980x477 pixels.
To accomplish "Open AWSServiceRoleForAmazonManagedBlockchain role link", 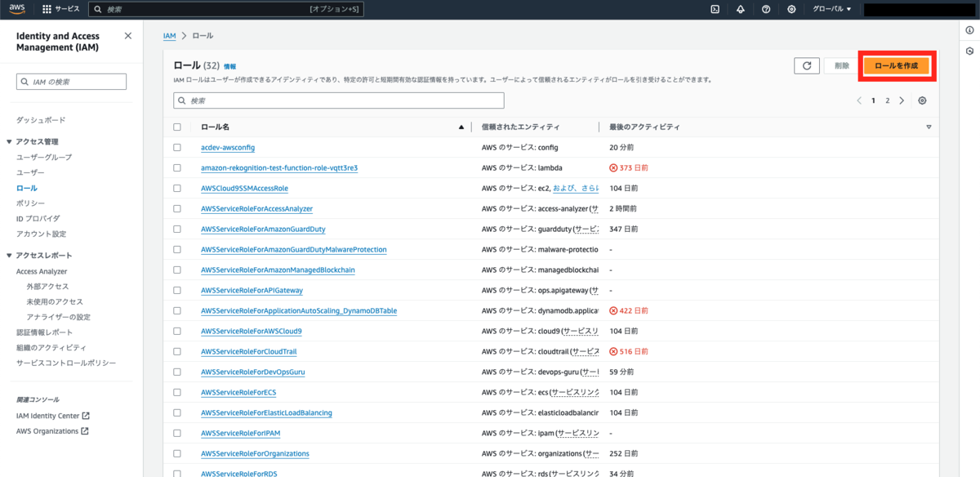I will pyautogui.click(x=278, y=270).
